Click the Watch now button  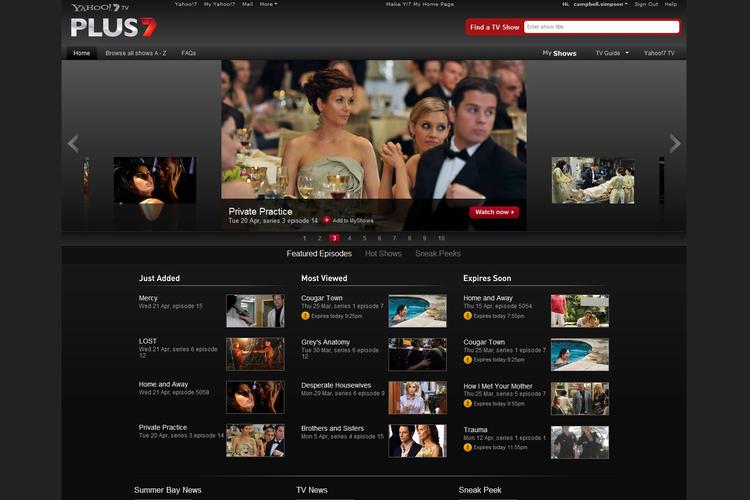point(494,212)
